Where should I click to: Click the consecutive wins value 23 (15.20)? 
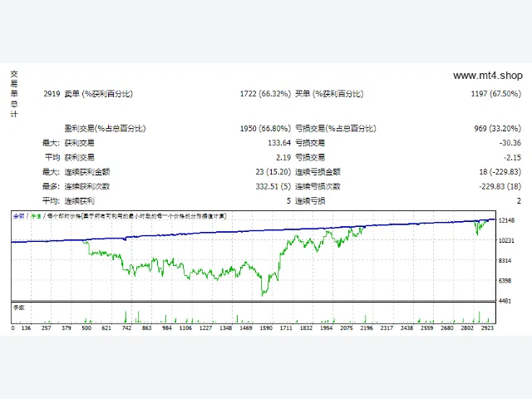(x=273, y=172)
